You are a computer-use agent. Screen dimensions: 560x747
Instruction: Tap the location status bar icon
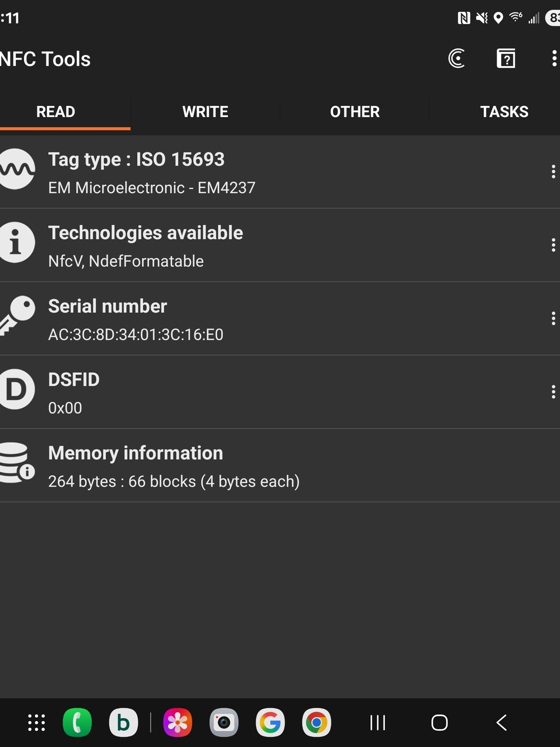click(498, 18)
